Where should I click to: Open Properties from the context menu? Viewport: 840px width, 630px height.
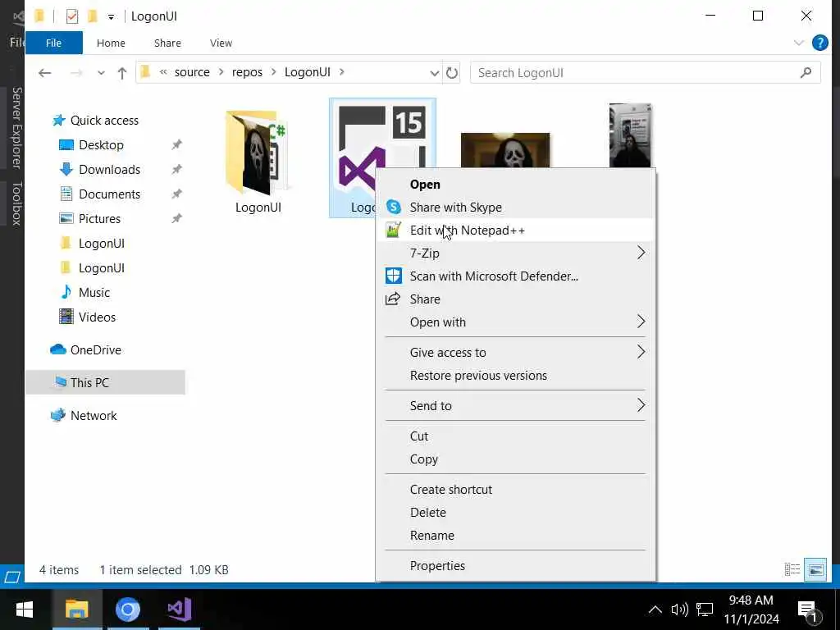tap(515, 566)
